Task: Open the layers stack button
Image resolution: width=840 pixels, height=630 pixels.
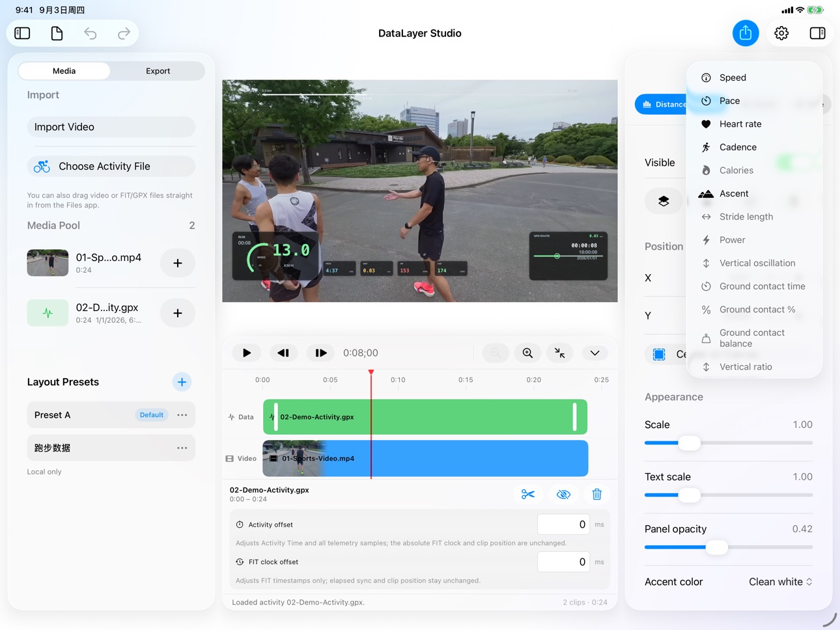Action: (664, 201)
